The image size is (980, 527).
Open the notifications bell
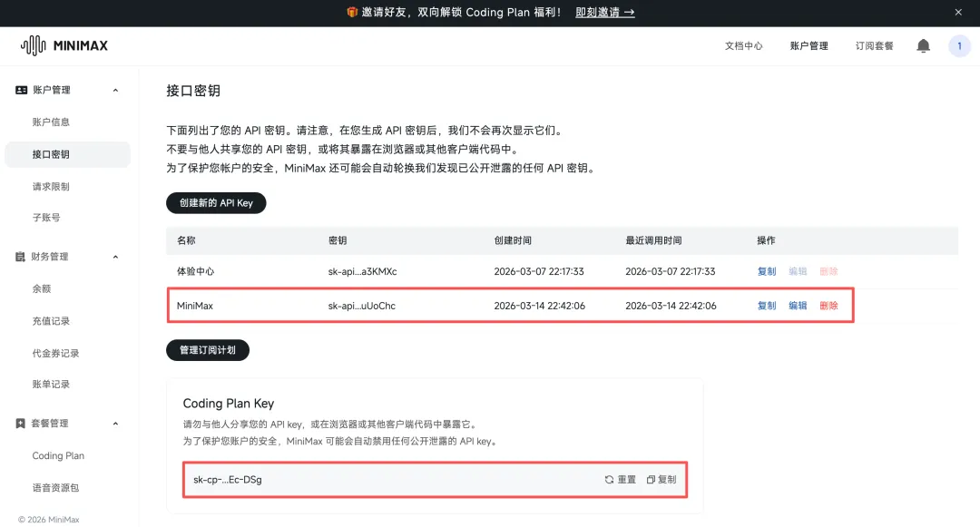(x=923, y=45)
